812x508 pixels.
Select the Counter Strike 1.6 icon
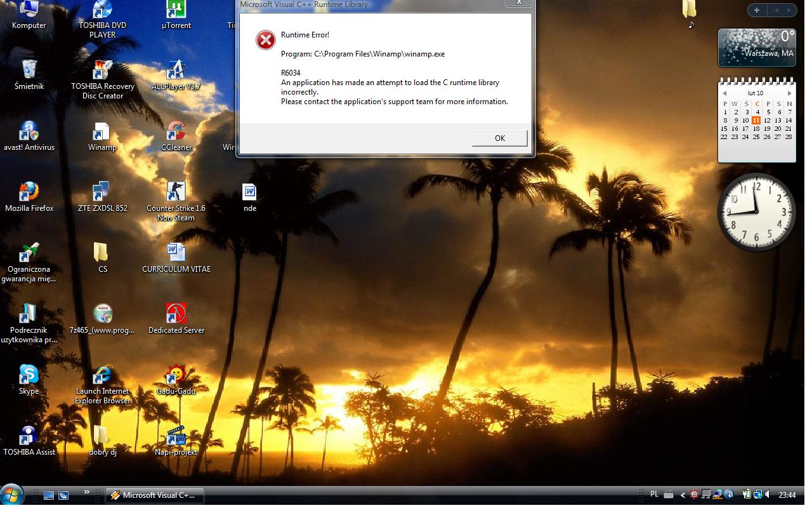click(x=176, y=194)
